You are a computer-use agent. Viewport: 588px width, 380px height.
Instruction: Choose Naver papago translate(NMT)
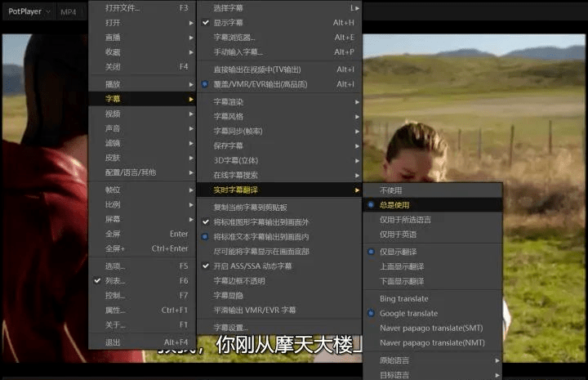pos(432,342)
